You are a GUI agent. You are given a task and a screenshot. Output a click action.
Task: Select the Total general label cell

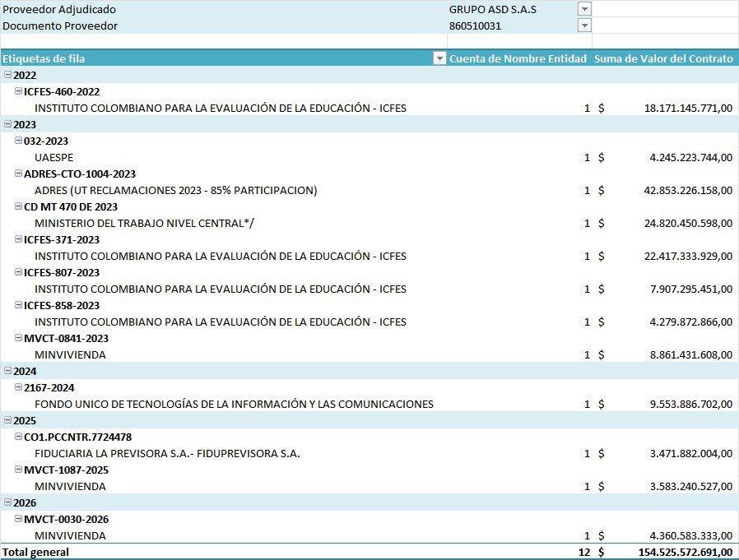pyautogui.click(x=224, y=552)
